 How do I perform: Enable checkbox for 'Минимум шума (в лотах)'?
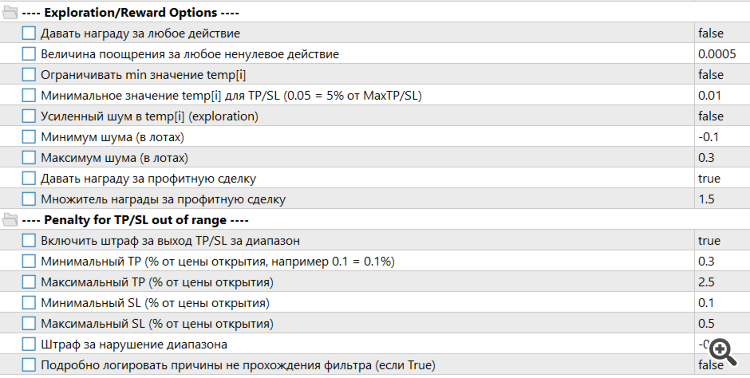(29, 137)
